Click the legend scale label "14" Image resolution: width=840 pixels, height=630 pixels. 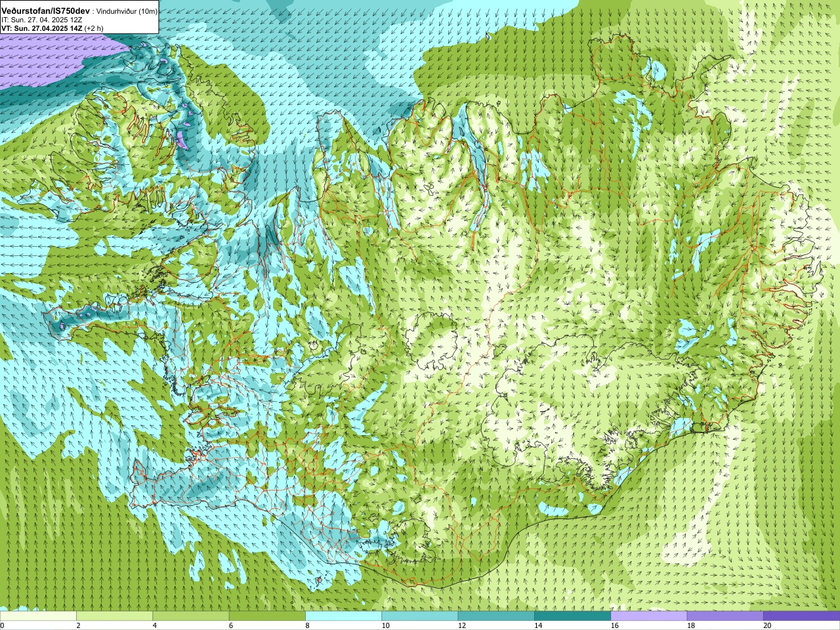(x=538, y=625)
